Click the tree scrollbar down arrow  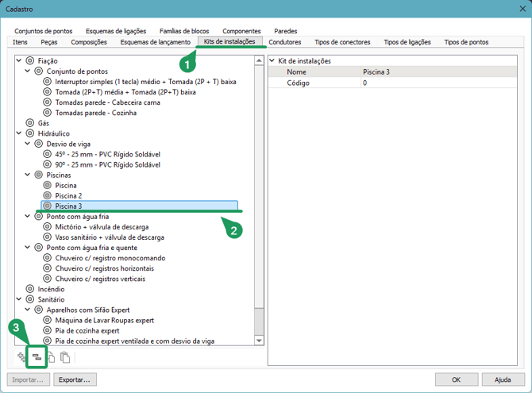coord(258,340)
